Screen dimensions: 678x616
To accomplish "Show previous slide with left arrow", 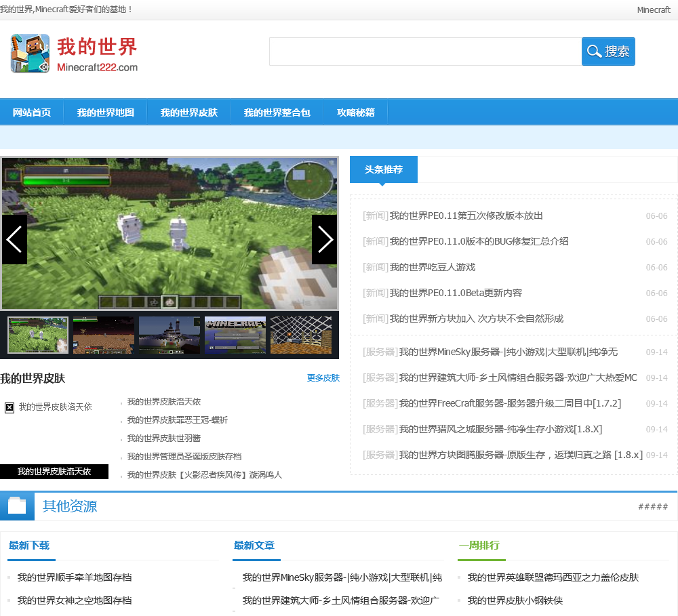I will [x=14, y=239].
